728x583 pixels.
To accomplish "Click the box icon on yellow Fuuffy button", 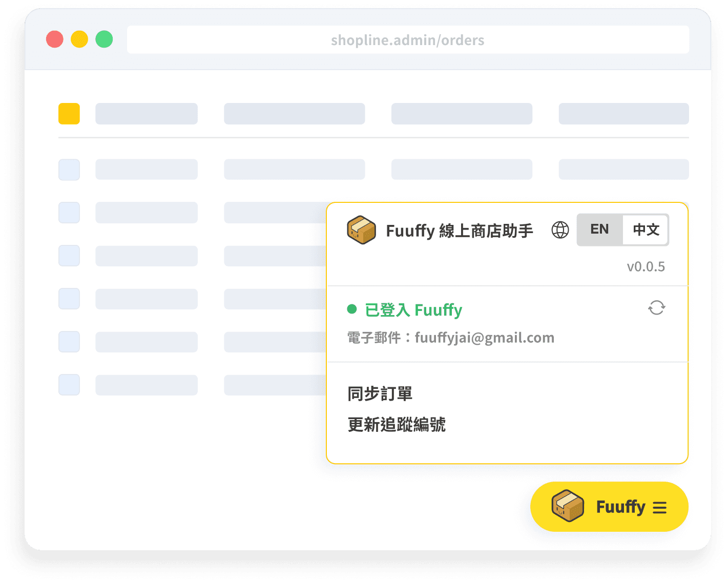I will point(568,506).
